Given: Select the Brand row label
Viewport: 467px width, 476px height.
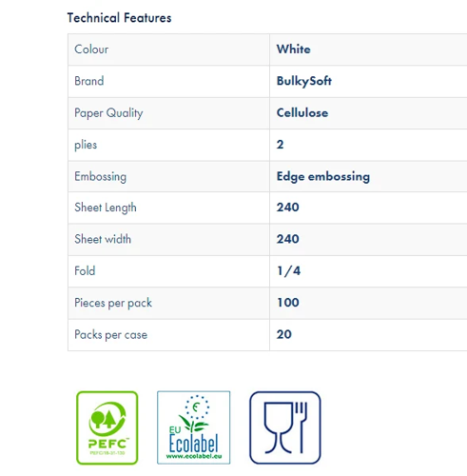Looking at the screenshot, I should point(89,81).
